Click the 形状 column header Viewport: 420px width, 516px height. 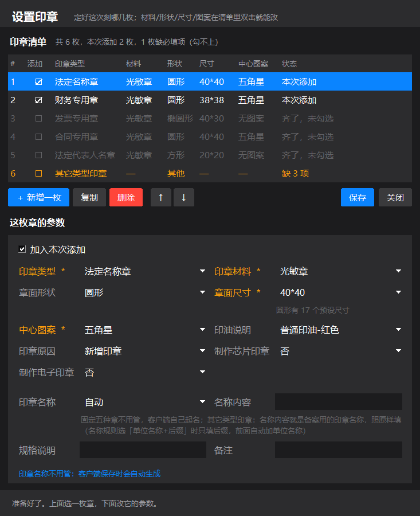pyautogui.click(x=174, y=64)
